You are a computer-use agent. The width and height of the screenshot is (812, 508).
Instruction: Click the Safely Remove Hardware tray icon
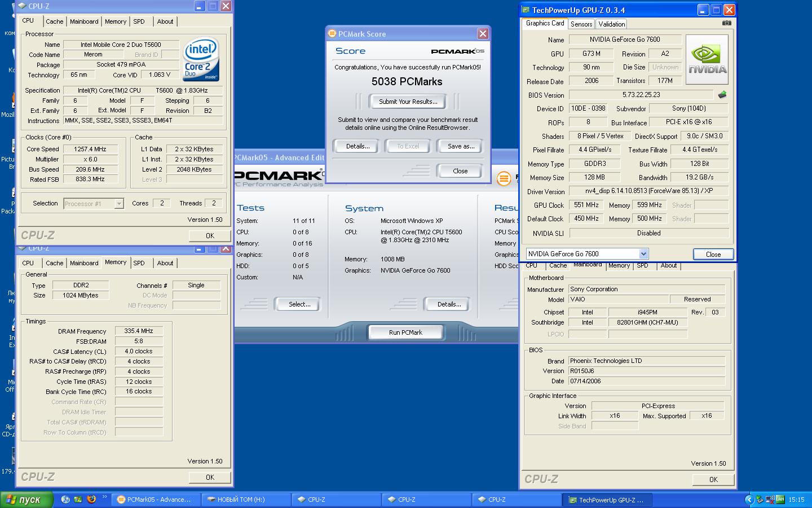[x=760, y=500]
